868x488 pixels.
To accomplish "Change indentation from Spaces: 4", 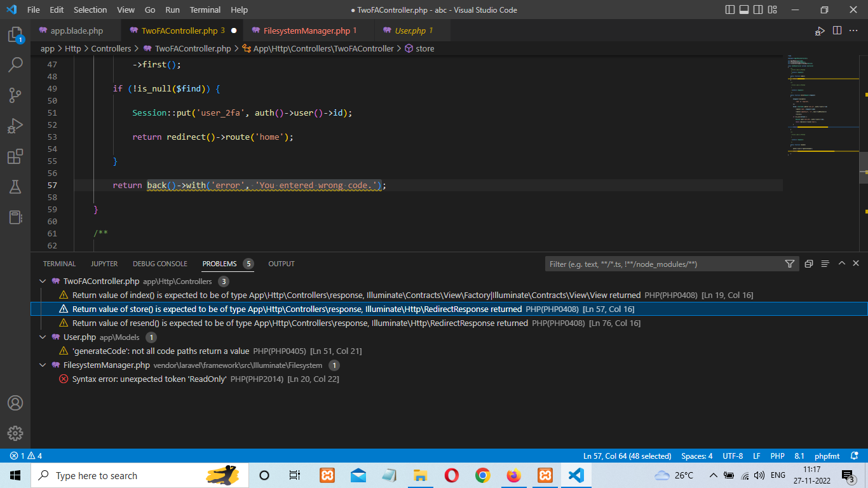I will click(x=696, y=456).
